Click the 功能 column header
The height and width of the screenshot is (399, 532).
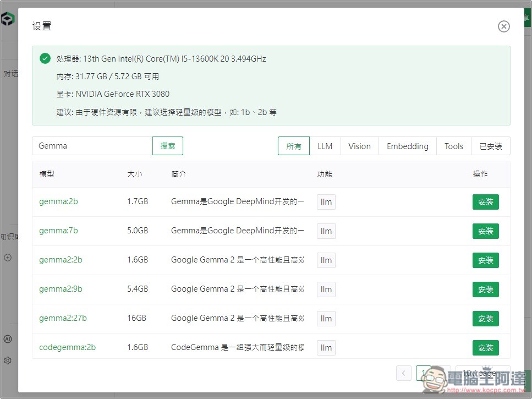coord(325,174)
